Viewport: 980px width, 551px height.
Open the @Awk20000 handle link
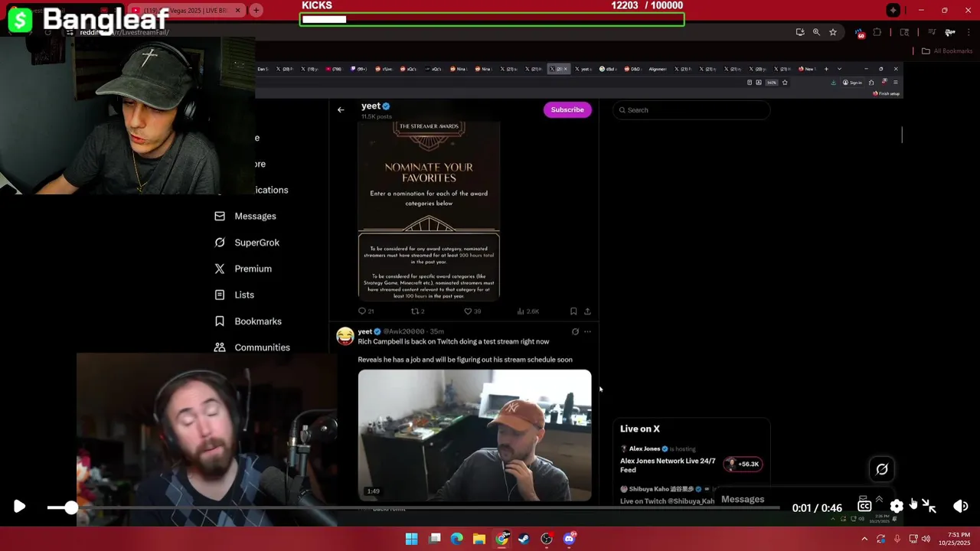pos(403,331)
